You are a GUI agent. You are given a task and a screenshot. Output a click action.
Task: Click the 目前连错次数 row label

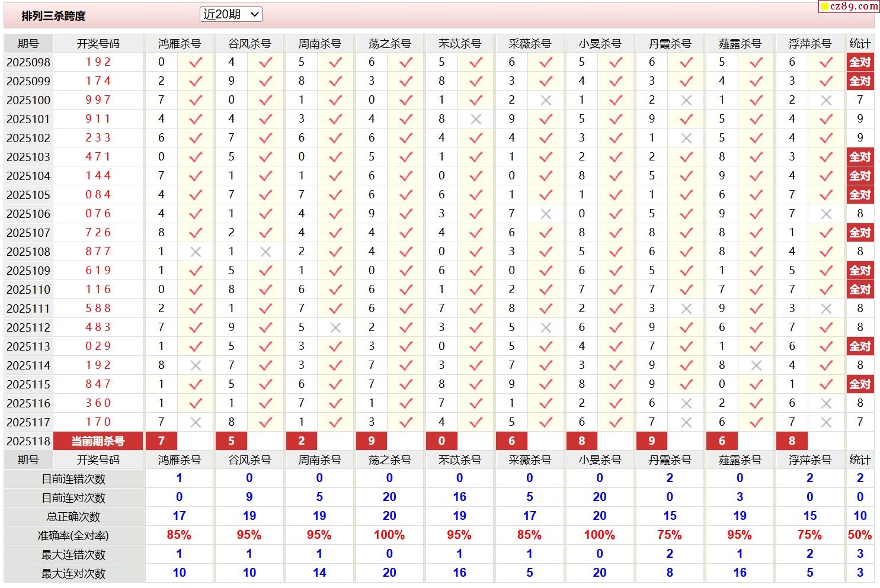point(73,479)
